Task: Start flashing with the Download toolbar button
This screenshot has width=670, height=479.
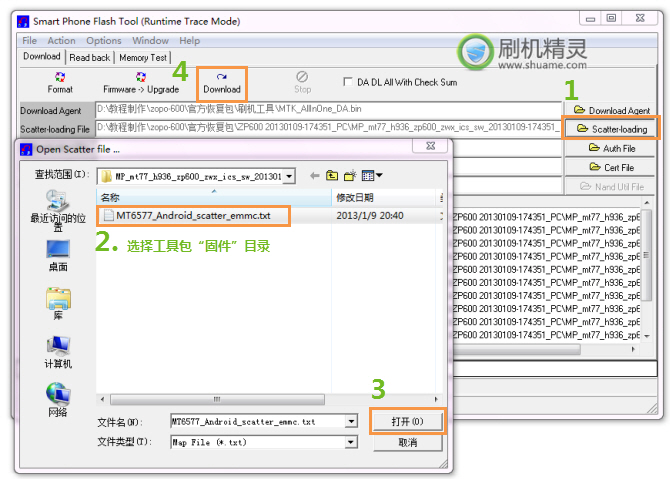Action: tap(222, 83)
